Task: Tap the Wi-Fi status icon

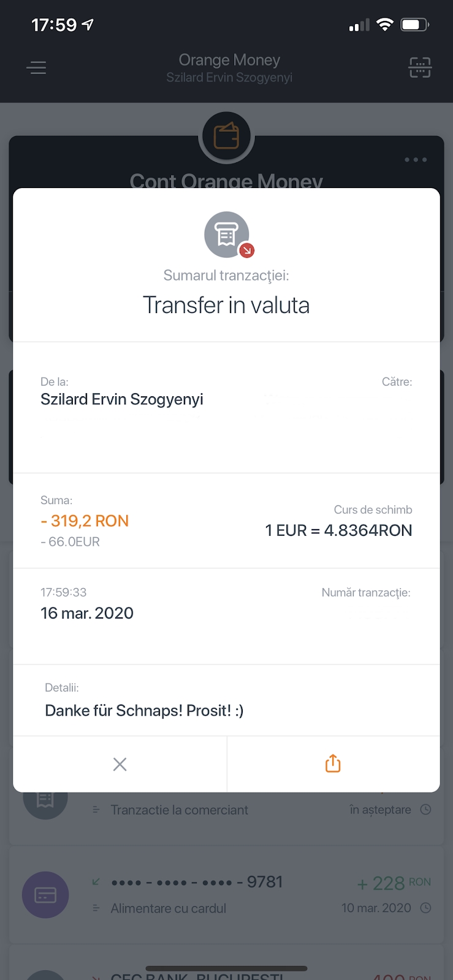Action: (x=384, y=24)
